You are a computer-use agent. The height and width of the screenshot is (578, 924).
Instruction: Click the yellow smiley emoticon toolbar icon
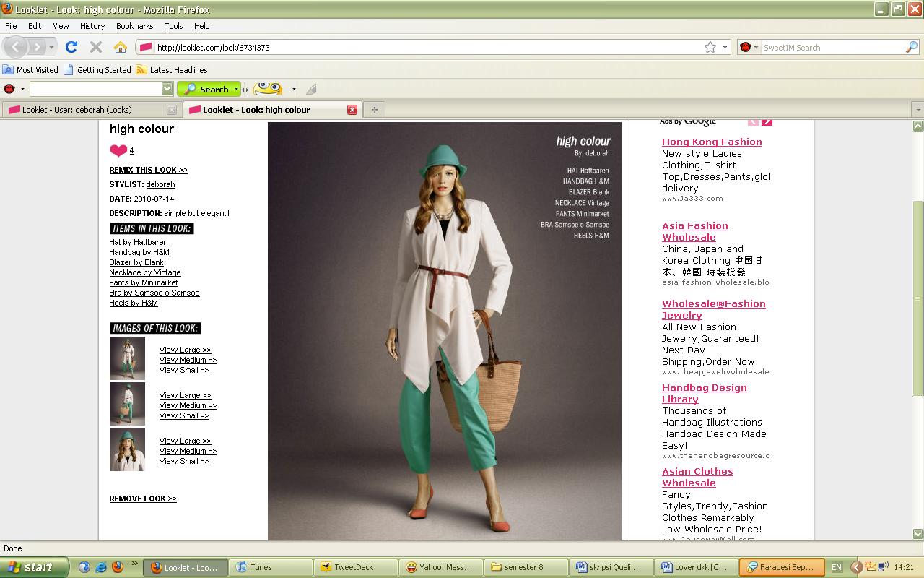point(268,89)
